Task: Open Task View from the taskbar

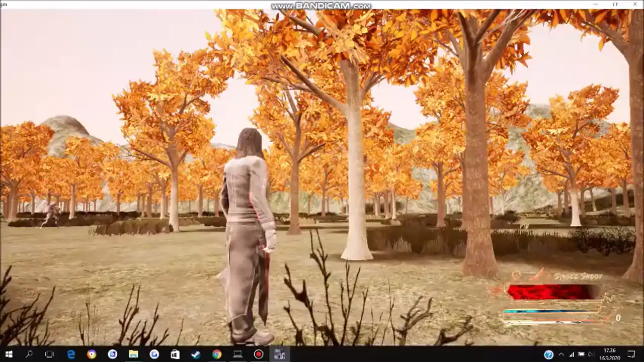Action: (49, 354)
